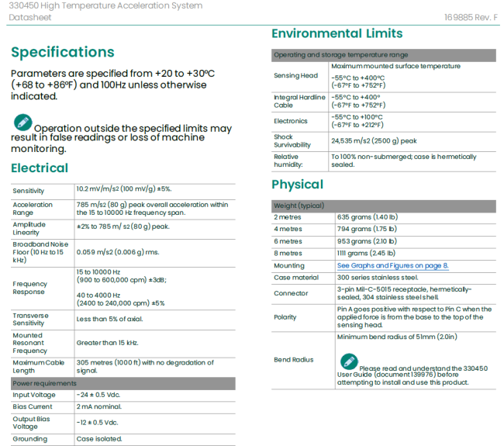
Task: Click the Specifications heading
Action: pos(63,52)
